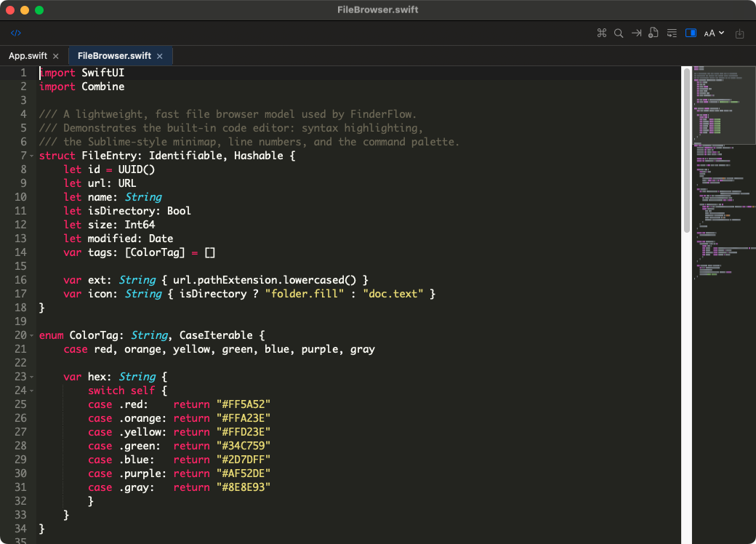Viewport: 756px width, 544px height.
Task: Click the vertical scrollbar thumb
Action: (x=686, y=150)
